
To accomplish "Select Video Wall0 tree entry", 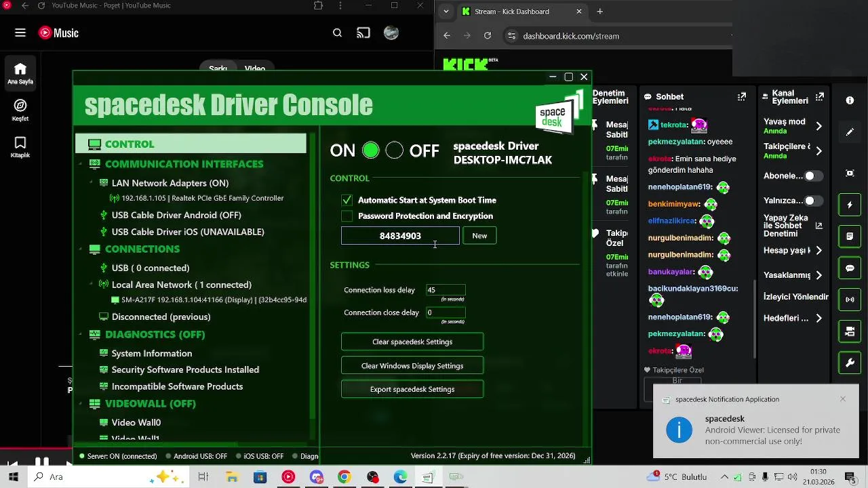I will click(x=136, y=422).
